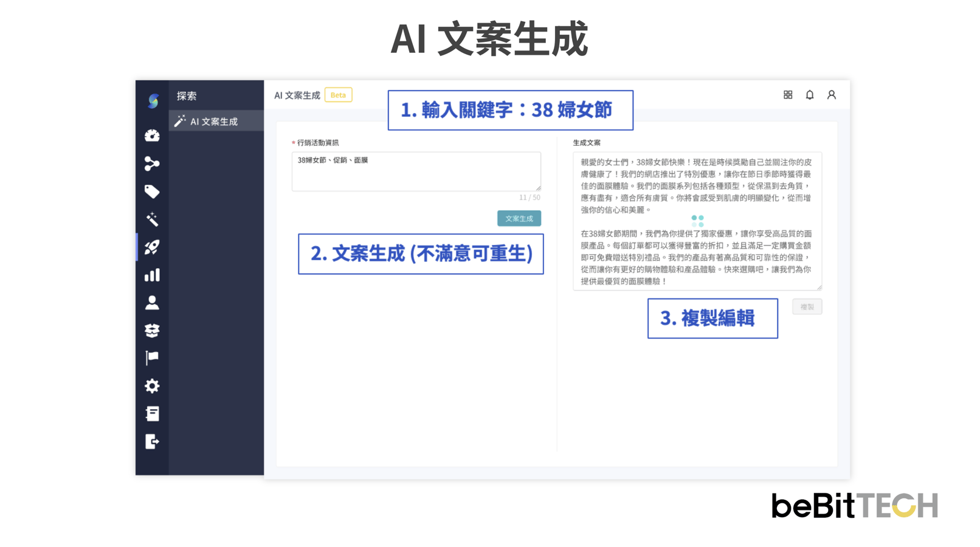This screenshot has height=547, width=980.
Task: Click the highlighted rocket icon in sidebar
Action: click(x=152, y=246)
